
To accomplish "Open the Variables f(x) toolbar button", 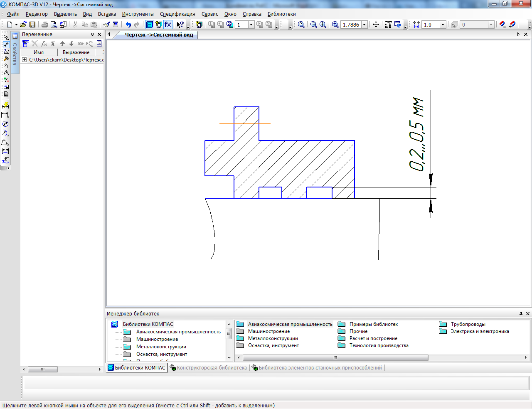I will pos(168,25).
